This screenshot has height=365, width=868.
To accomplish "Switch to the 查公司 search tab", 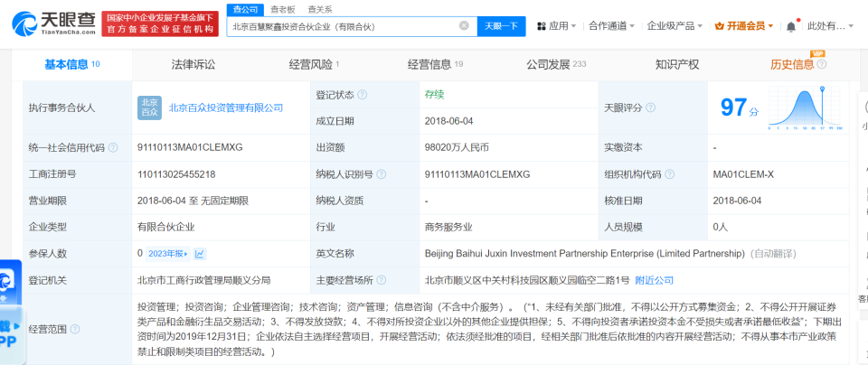I will [x=245, y=9].
